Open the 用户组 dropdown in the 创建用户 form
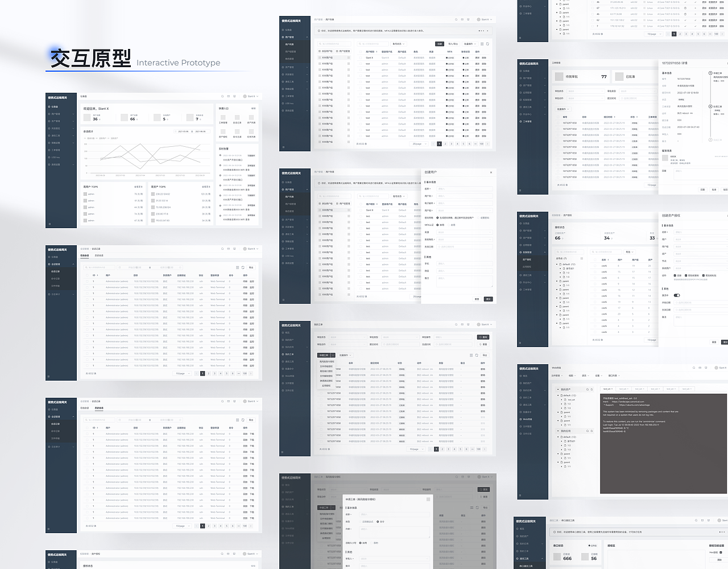 (465, 211)
